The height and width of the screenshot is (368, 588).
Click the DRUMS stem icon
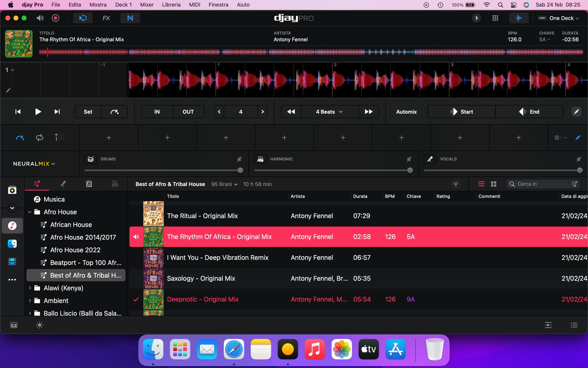click(x=91, y=159)
